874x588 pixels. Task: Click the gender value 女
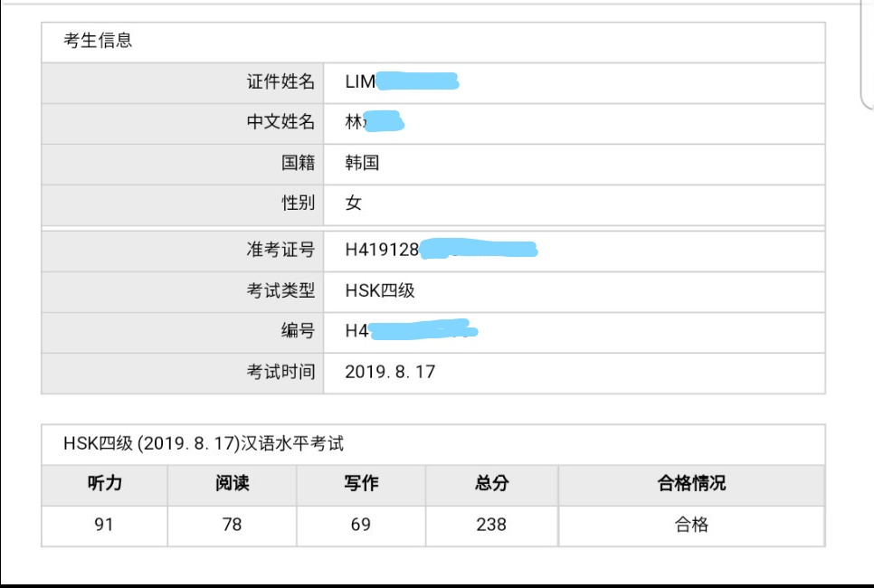click(354, 203)
